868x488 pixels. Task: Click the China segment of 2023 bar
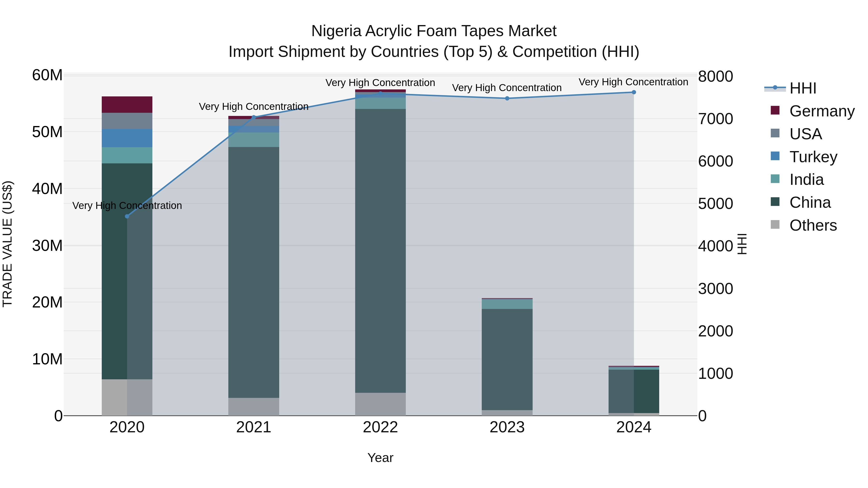click(x=507, y=360)
